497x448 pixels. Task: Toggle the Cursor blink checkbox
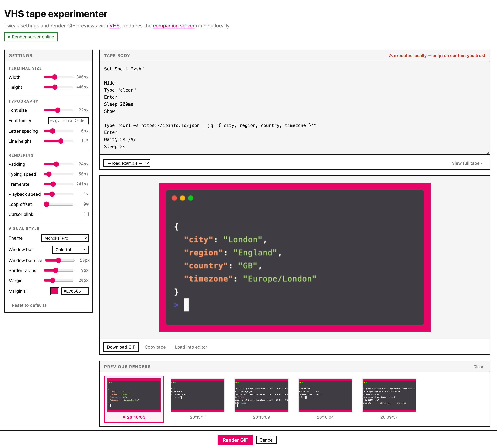point(86,214)
